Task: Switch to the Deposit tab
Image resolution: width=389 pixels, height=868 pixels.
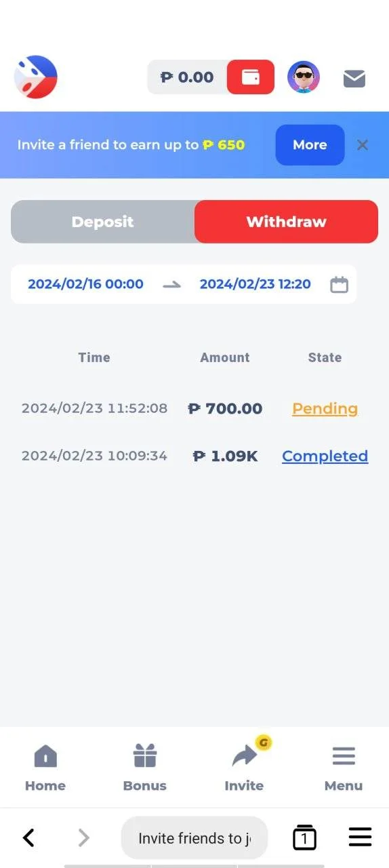Action: pos(103,222)
